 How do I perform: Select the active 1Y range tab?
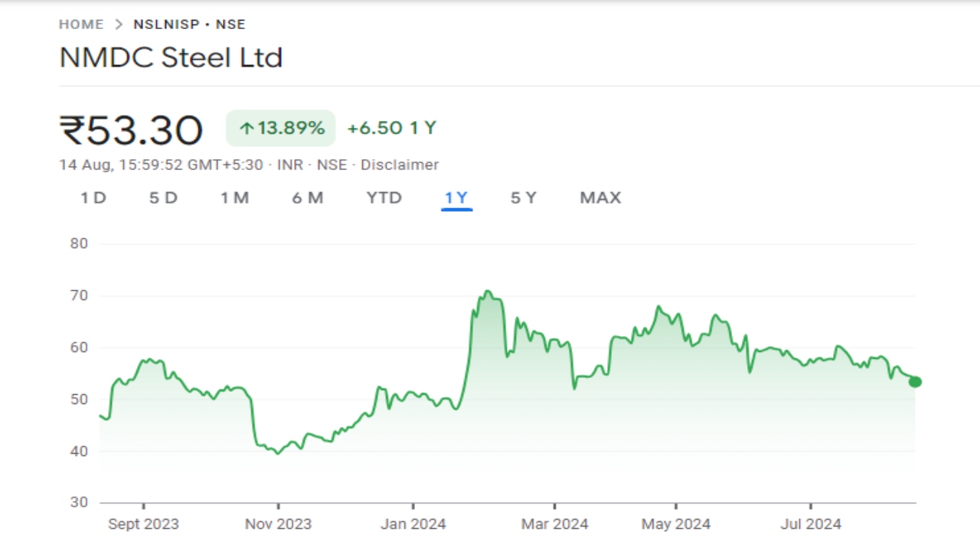tap(456, 198)
